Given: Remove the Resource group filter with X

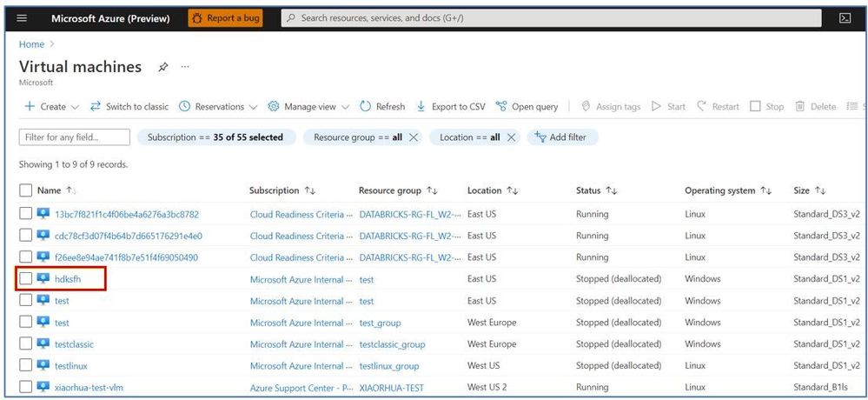Looking at the screenshot, I should [413, 137].
